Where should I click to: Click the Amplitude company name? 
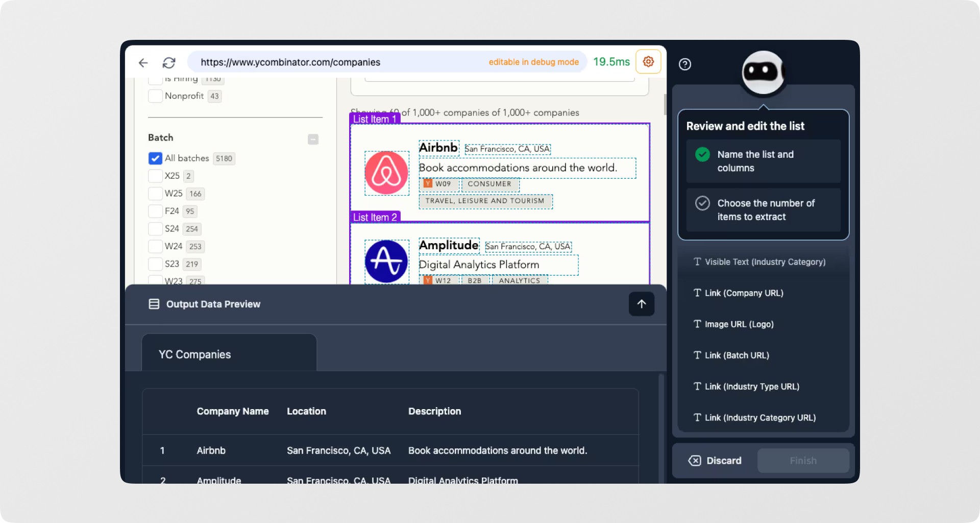click(449, 245)
